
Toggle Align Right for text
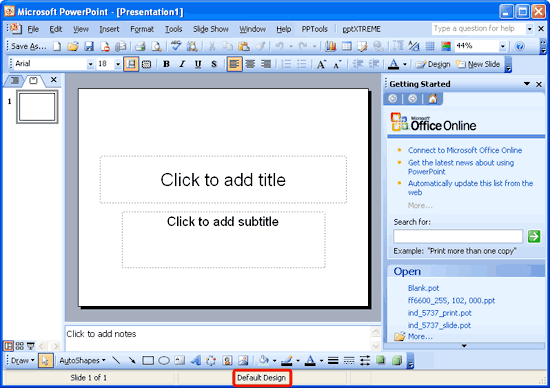point(266,64)
